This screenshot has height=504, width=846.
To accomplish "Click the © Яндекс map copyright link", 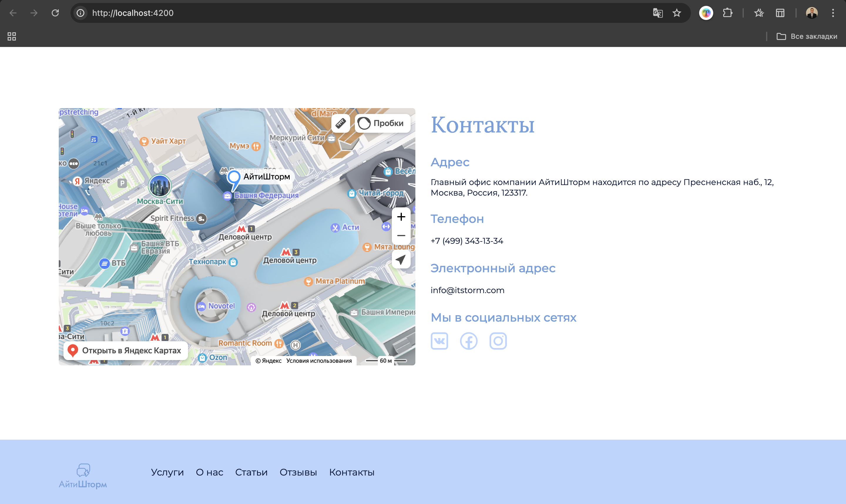I will [269, 361].
